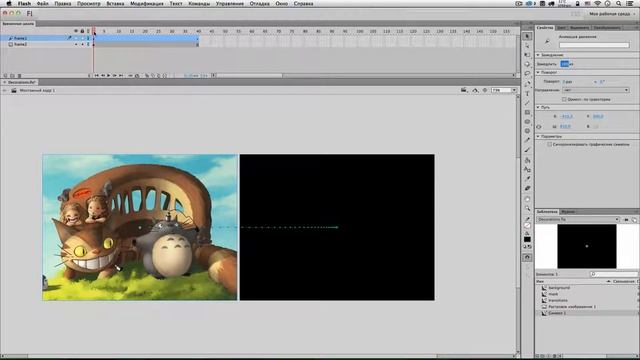Collapse the path section in properties
The image size is (640, 360).
pyautogui.click(x=538, y=107)
